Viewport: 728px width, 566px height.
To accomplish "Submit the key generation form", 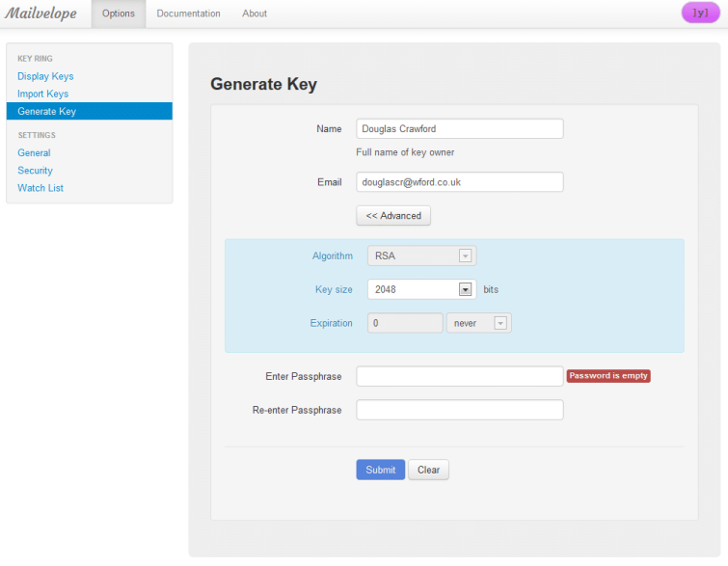I will [380, 470].
